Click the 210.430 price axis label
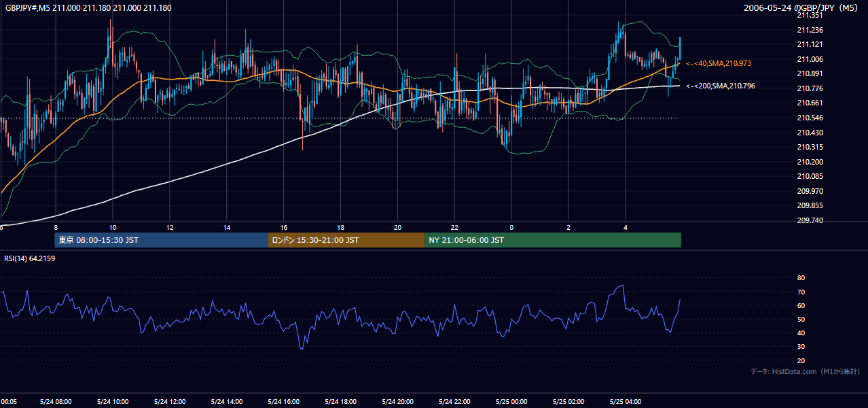 point(810,133)
